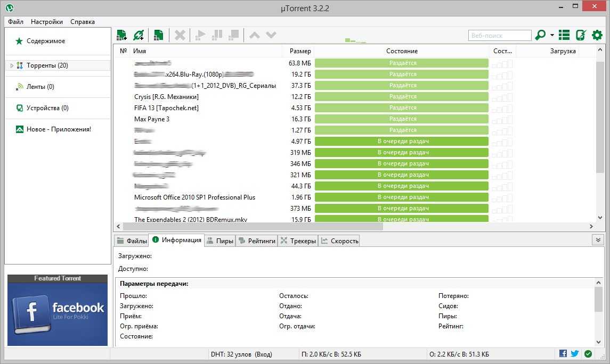Click the green network status check icon
This screenshot has height=364, width=610.
tap(588, 353)
